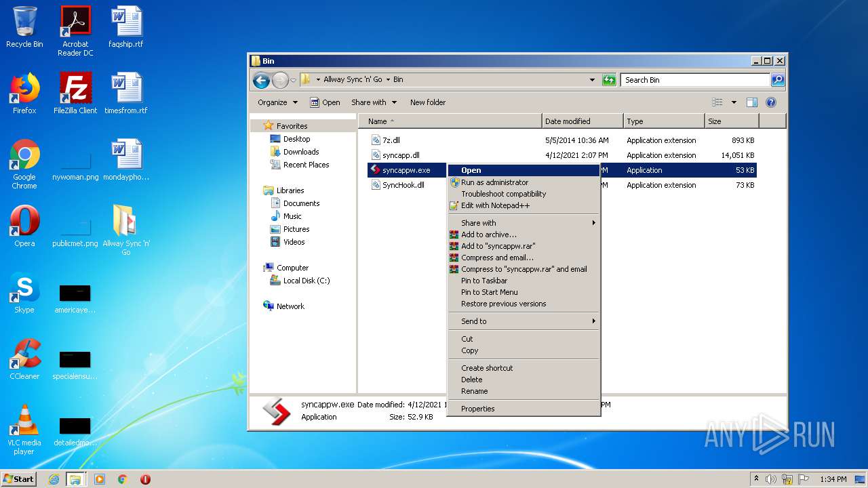Viewport: 868px width, 488px height.
Task: Open Allway Sync 'n' Go desktop folder
Action: click(126, 230)
